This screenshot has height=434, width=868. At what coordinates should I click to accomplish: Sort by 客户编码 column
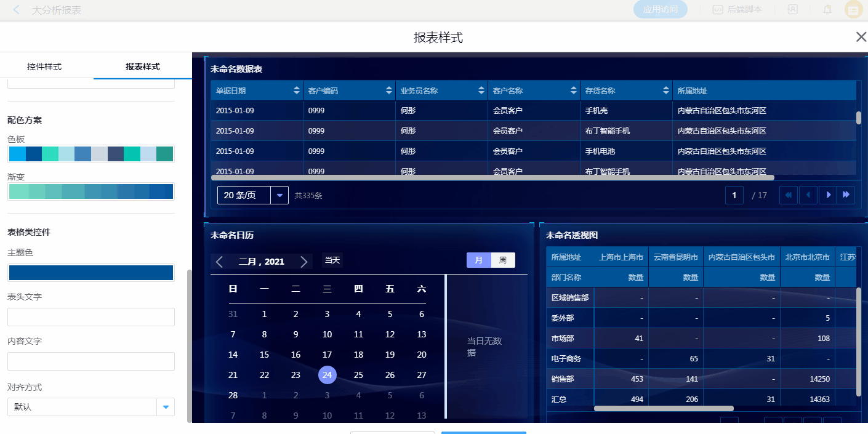[389, 90]
